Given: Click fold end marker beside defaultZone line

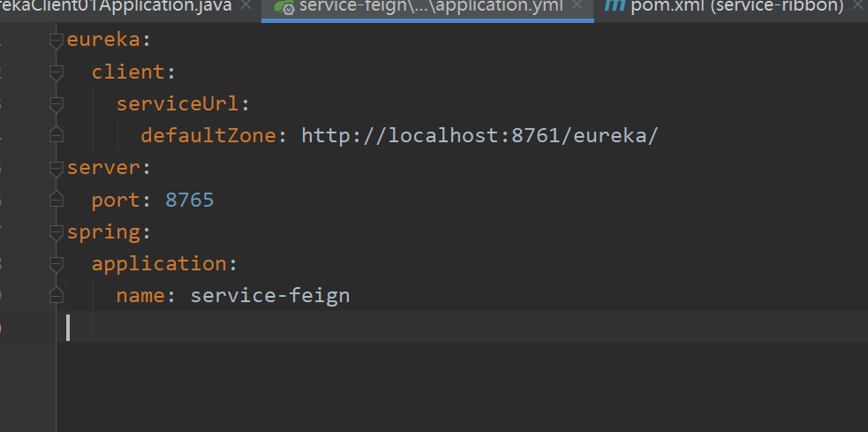Looking at the screenshot, I should tap(57, 135).
